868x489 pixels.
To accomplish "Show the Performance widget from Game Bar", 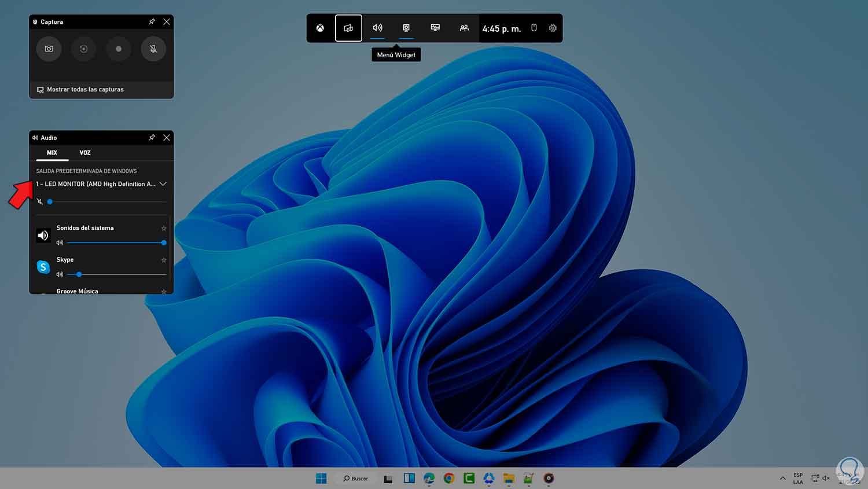I will [435, 28].
